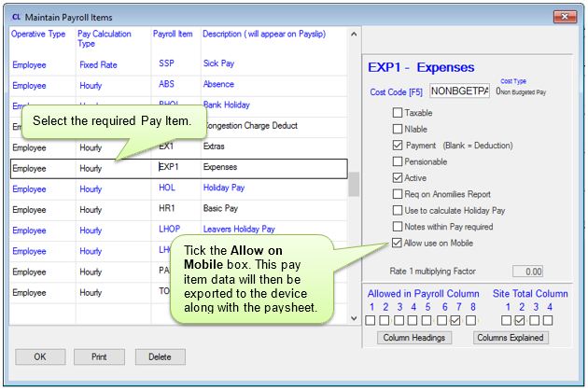588x391 pixels.
Task: Untick the Active checkbox
Action: tap(397, 177)
